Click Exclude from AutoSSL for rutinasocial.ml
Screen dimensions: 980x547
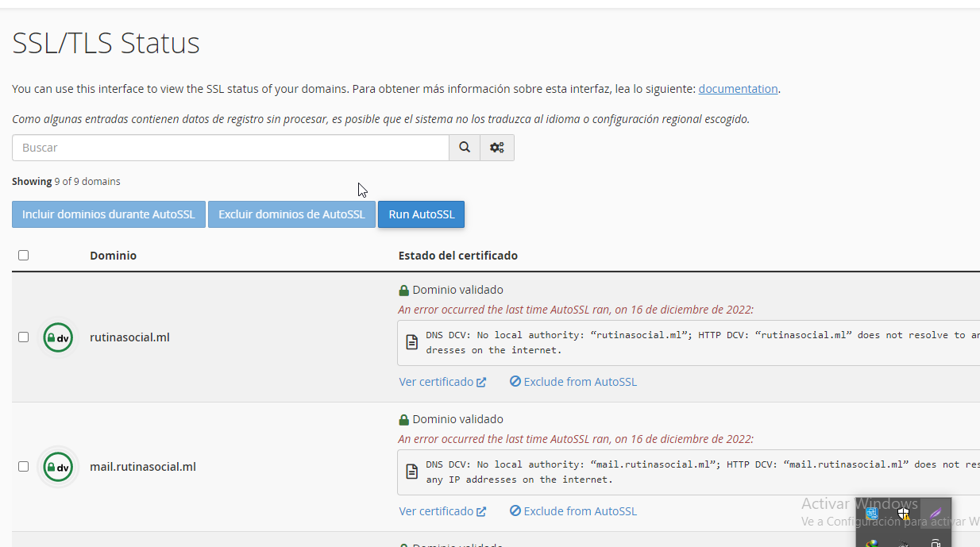pos(573,382)
